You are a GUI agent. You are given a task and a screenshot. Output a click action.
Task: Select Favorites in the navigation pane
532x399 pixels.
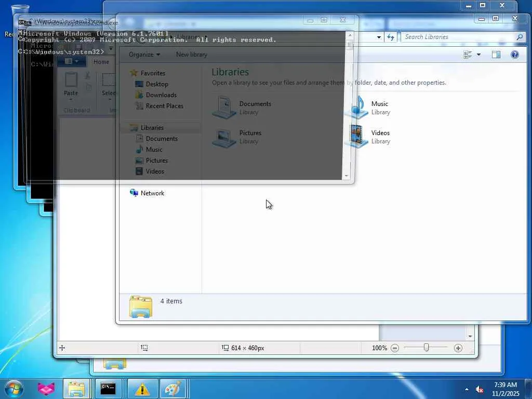pyautogui.click(x=148, y=73)
